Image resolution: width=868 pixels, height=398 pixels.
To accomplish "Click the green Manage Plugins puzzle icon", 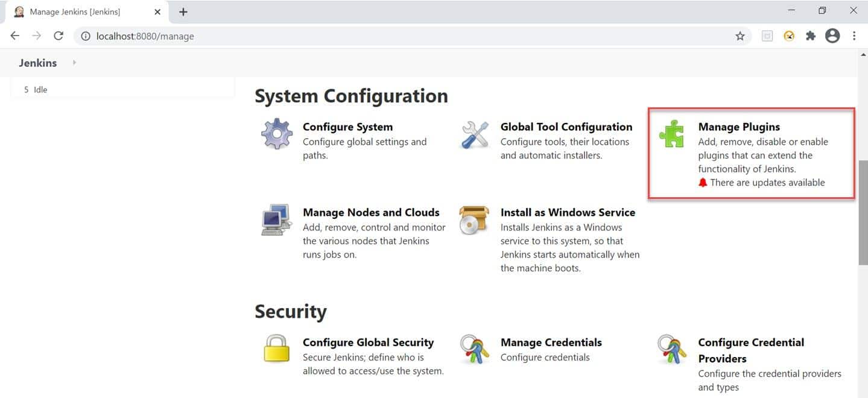I will click(x=671, y=134).
